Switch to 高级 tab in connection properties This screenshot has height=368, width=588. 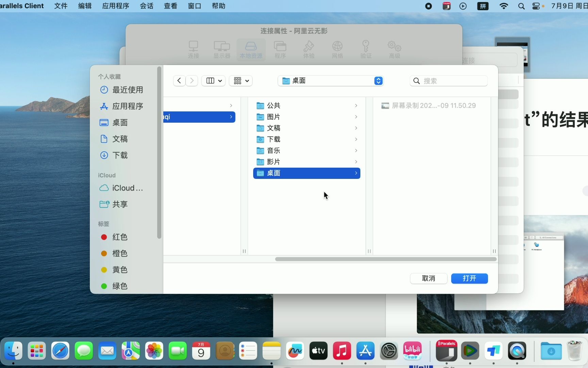click(394, 49)
